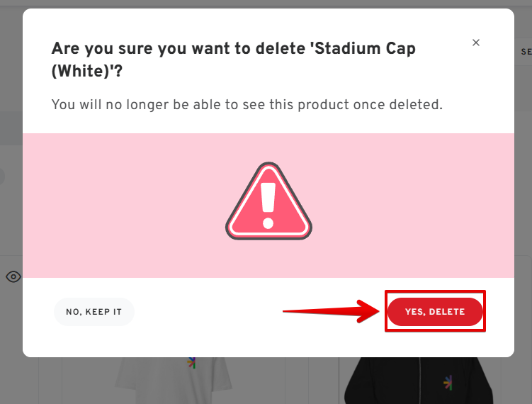This screenshot has height=404, width=532.
Task: Click the highlighted gray row behind dialog's left edge
Action: coord(11,128)
